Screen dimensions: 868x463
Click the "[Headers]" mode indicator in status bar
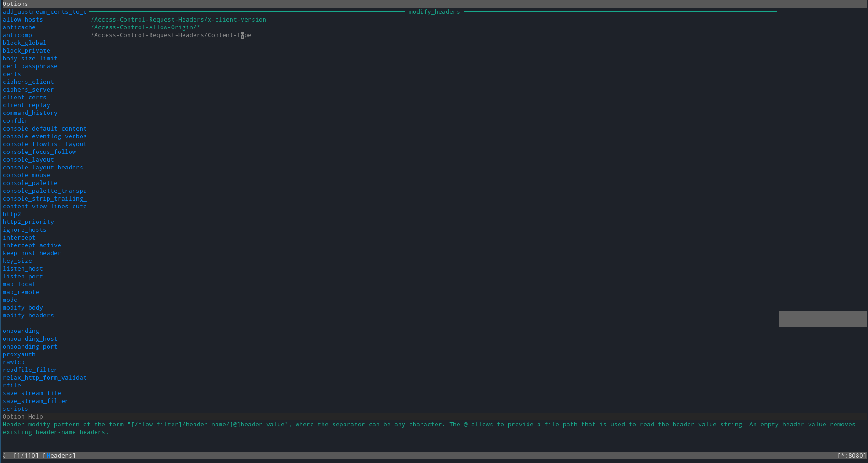60,455
